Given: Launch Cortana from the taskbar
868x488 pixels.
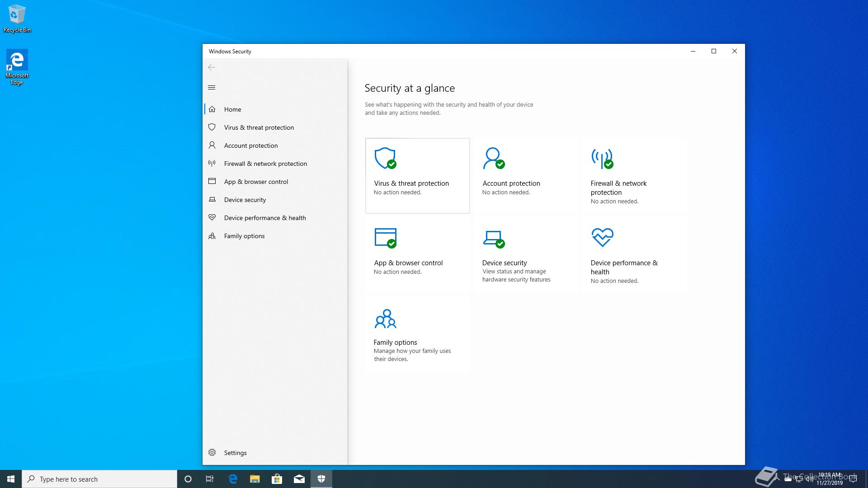Looking at the screenshot, I should pyautogui.click(x=188, y=479).
